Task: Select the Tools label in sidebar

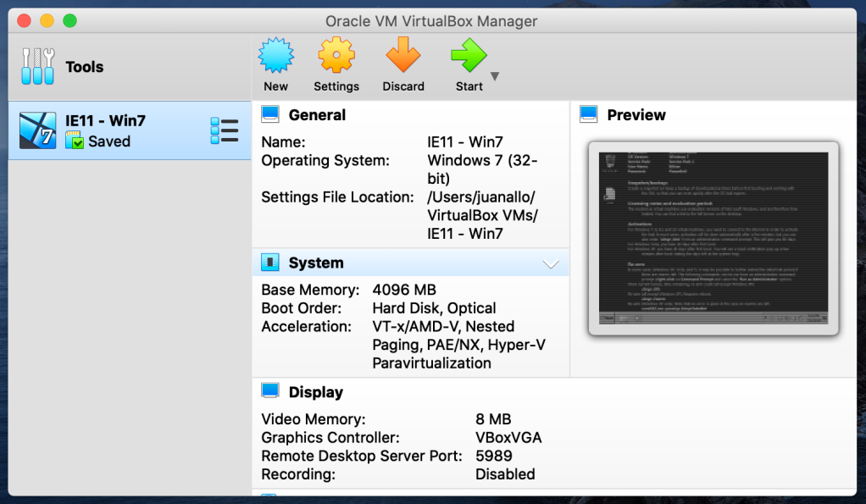Action: point(85,67)
